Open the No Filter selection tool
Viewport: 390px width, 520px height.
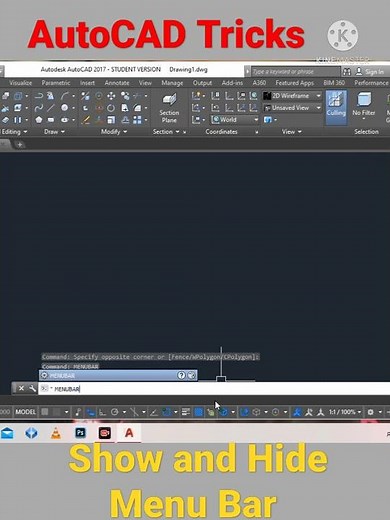pos(364,106)
